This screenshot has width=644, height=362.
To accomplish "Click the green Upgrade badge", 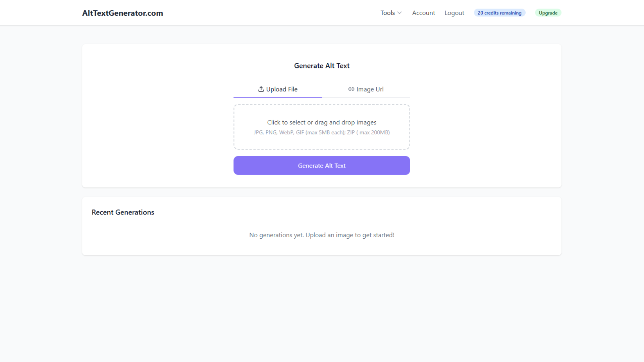I will pyautogui.click(x=548, y=13).
